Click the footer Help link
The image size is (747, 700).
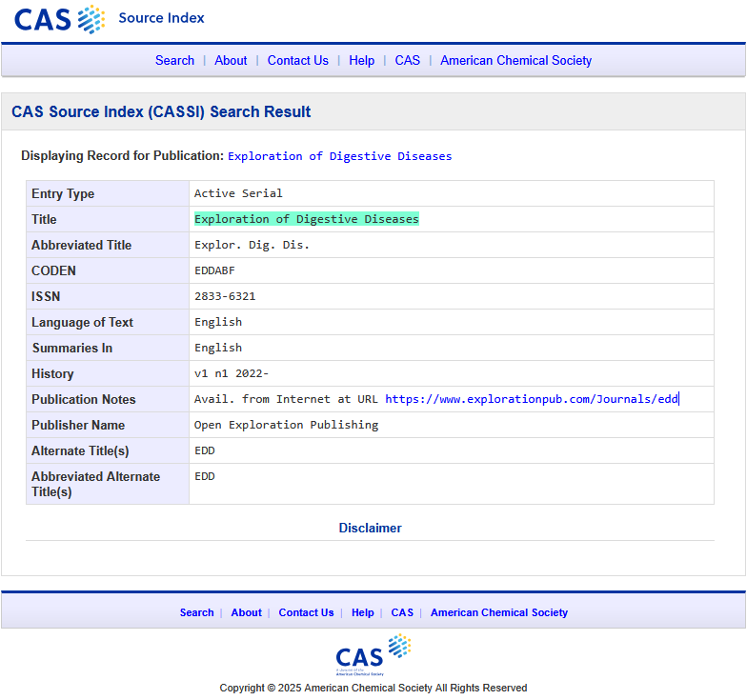click(362, 612)
